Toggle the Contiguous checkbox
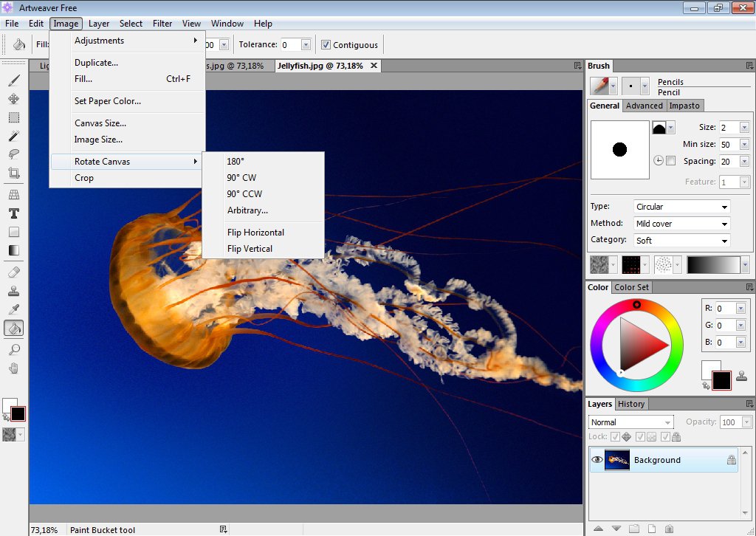The width and height of the screenshot is (756, 536). pyautogui.click(x=326, y=44)
